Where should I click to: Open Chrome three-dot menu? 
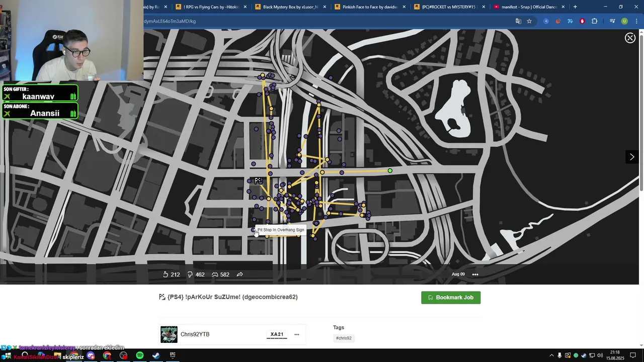(635, 21)
